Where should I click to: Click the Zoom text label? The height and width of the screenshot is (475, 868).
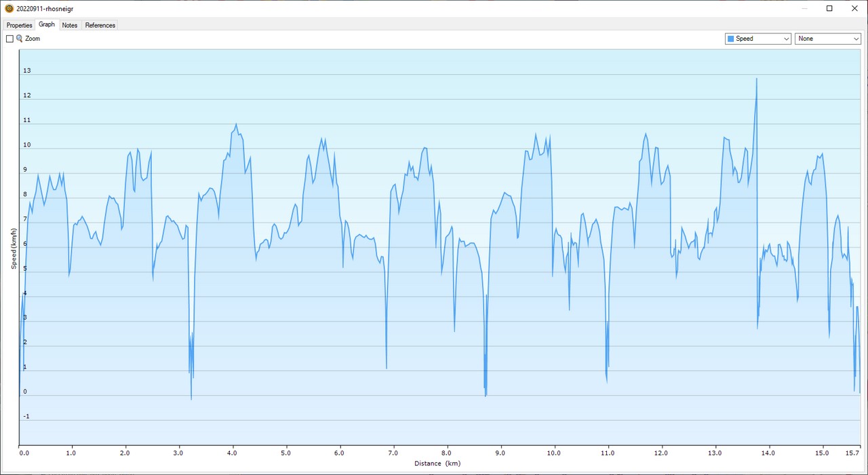(33, 39)
